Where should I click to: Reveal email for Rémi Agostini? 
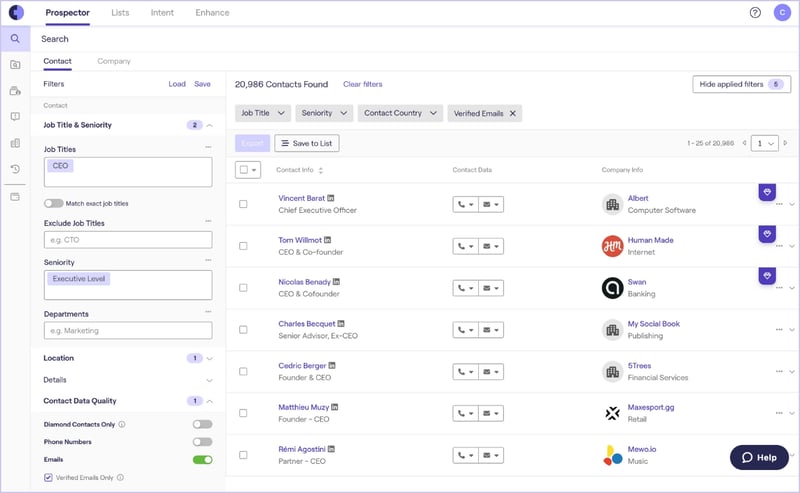[x=491, y=455]
